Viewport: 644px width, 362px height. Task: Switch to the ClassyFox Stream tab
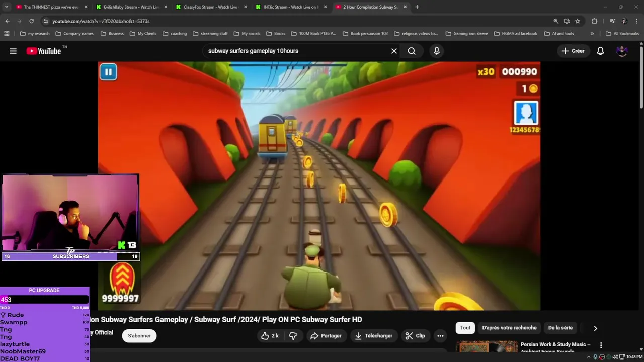tap(210, 7)
